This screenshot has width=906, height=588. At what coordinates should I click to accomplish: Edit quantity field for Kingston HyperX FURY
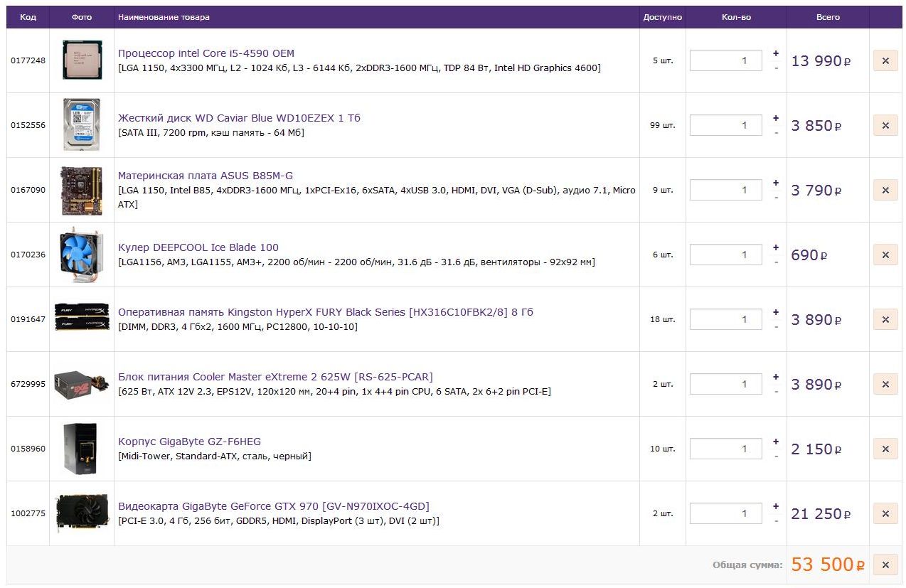click(726, 319)
